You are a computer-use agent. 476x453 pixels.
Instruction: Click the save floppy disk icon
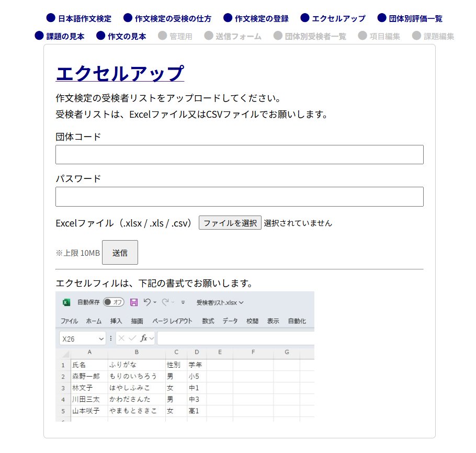tap(134, 302)
